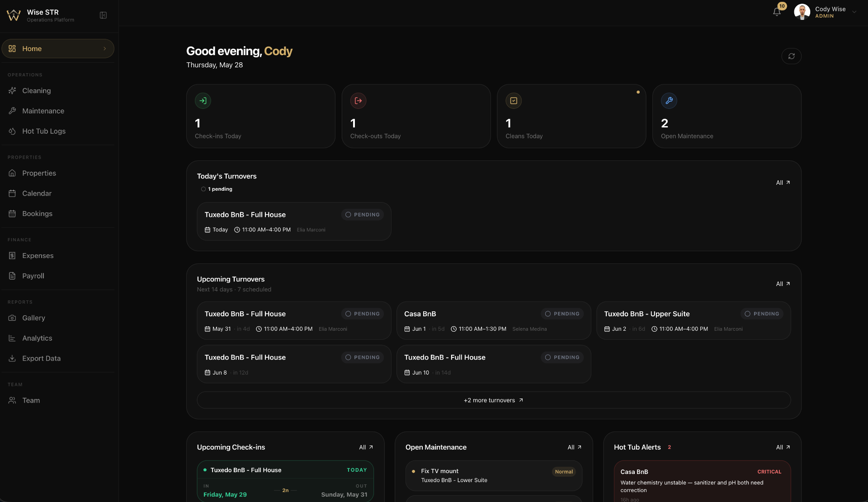View all Open Maintenance items
Screen dimensions: 868x502
575,447
